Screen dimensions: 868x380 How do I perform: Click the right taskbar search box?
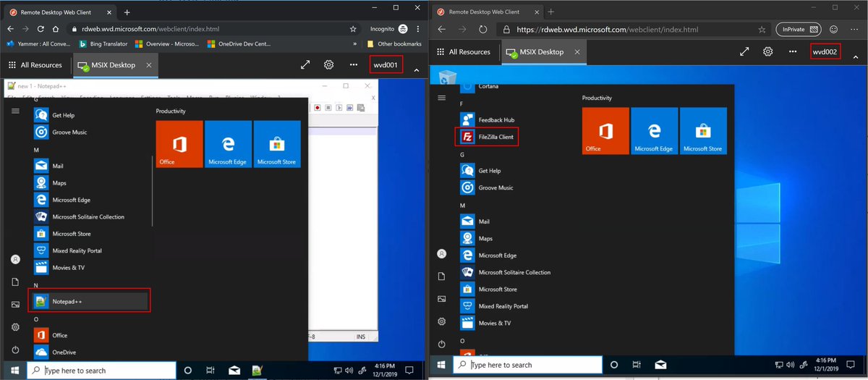[x=528, y=365]
